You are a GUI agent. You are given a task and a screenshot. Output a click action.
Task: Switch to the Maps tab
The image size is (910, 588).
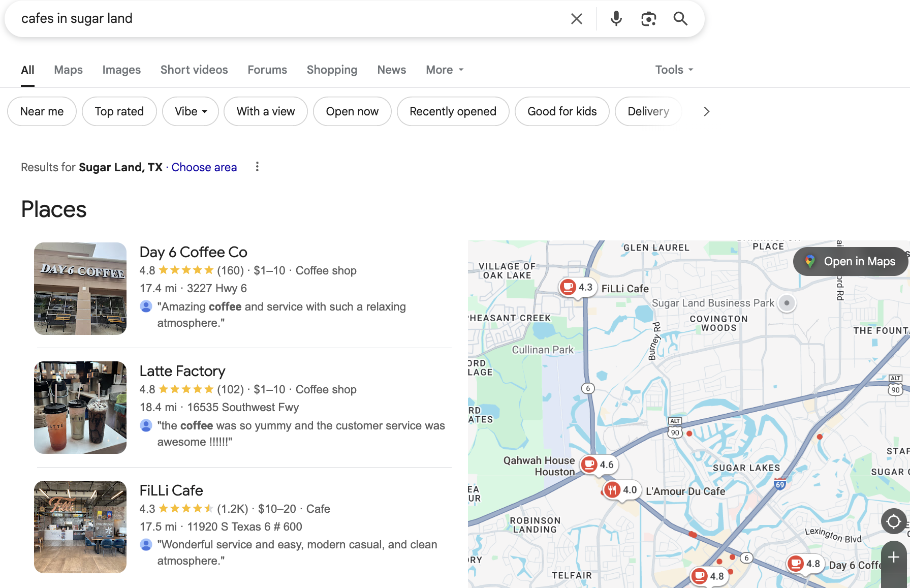click(x=68, y=70)
